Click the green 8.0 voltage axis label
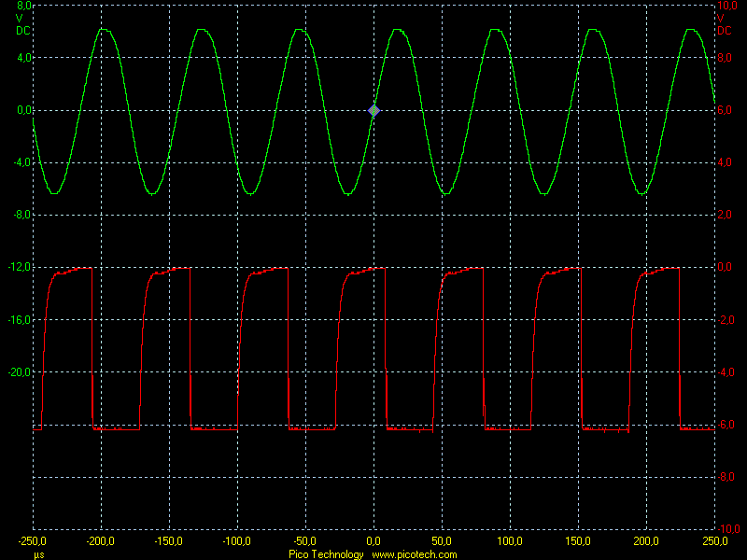Viewport: 747px width, 560px height. click(x=23, y=6)
